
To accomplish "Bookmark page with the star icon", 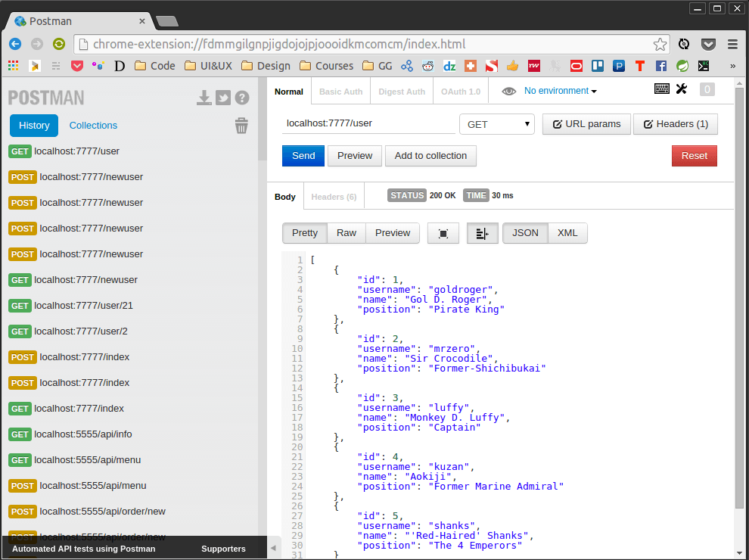I will [660, 45].
